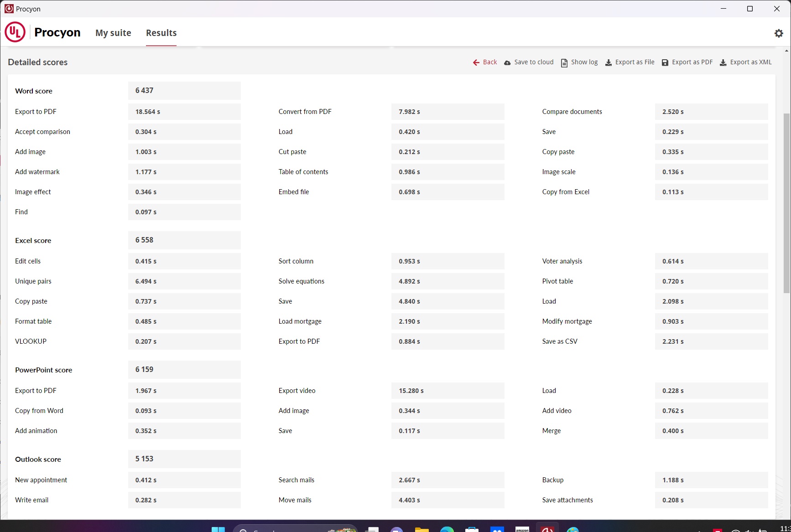Click the scrollbar up arrow
The width and height of the screenshot is (791, 532).
(786, 51)
